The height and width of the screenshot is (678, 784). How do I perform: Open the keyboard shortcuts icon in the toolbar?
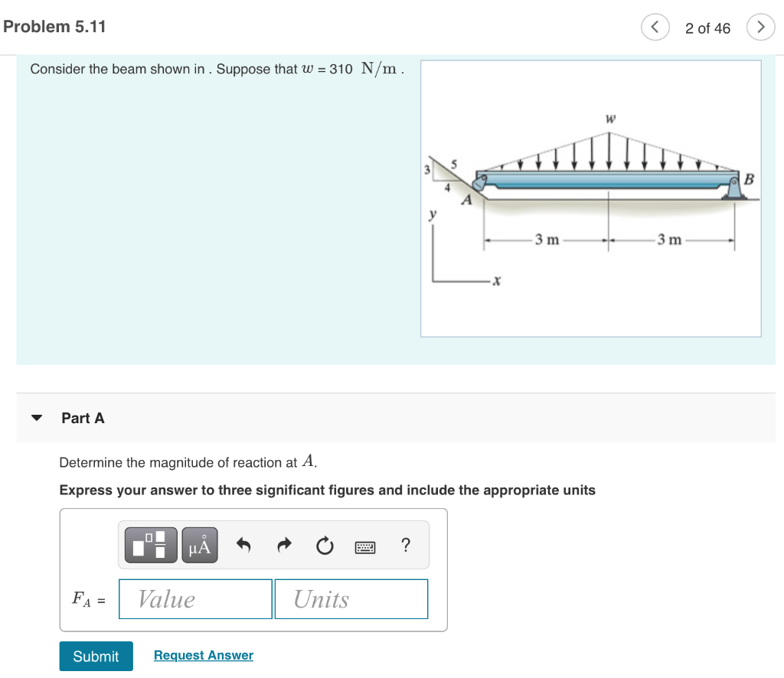coord(365,546)
